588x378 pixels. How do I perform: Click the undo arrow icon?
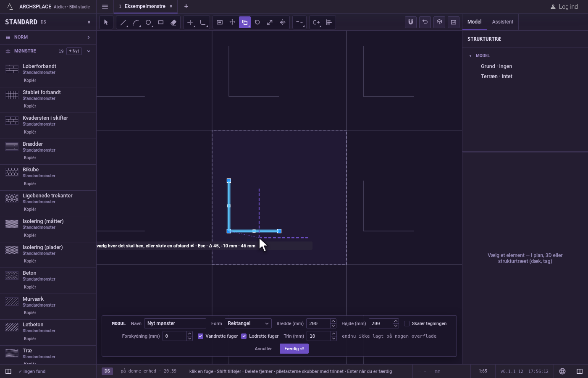[425, 22]
